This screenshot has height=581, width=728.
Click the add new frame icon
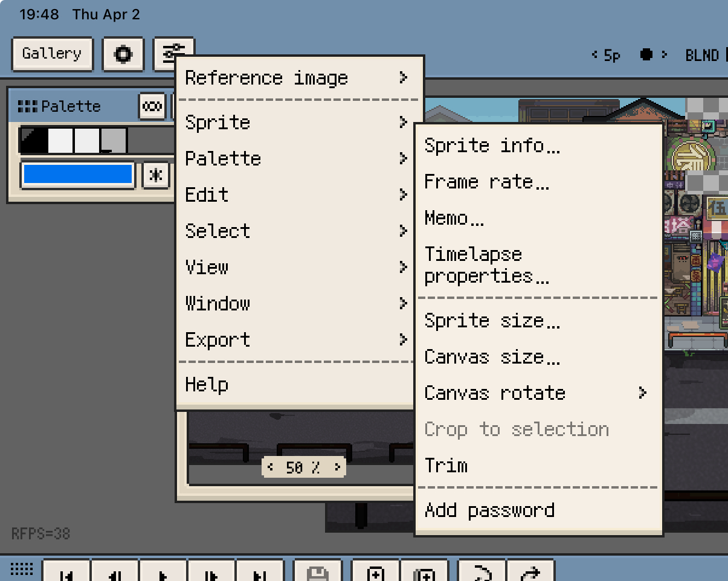(376, 574)
